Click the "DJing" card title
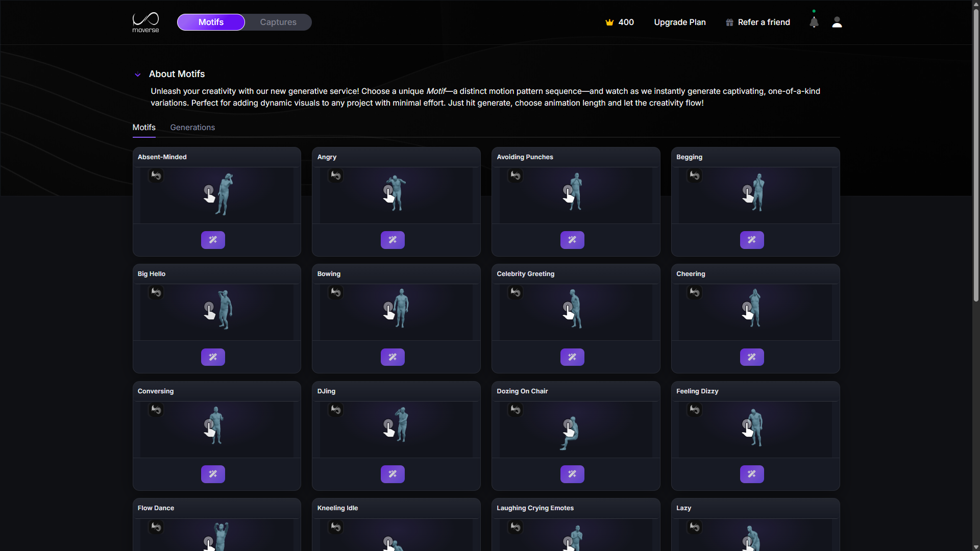This screenshot has height=551, width=980. (326, 391)
